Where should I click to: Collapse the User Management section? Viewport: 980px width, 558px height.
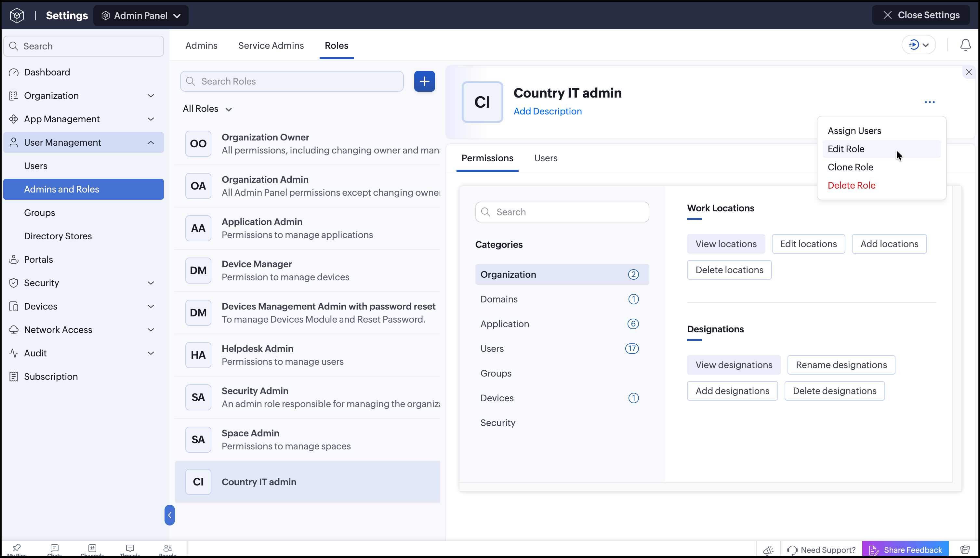[84, 142]
